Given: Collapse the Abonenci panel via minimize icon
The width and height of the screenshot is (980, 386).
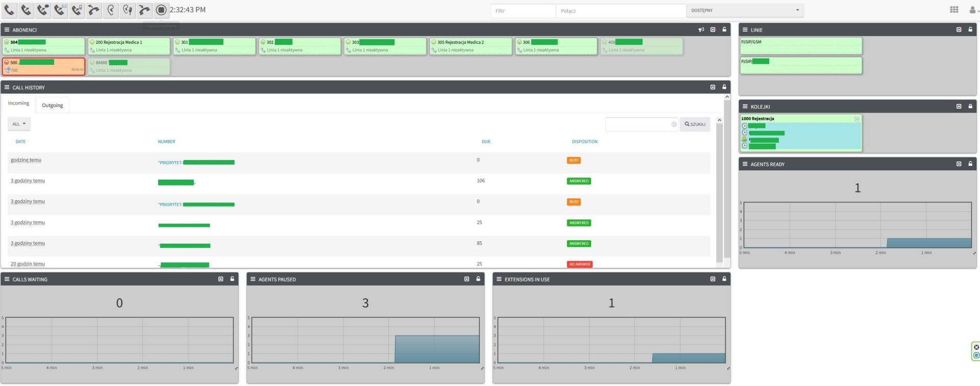Looking at the screenshot, I should point(713,30).
